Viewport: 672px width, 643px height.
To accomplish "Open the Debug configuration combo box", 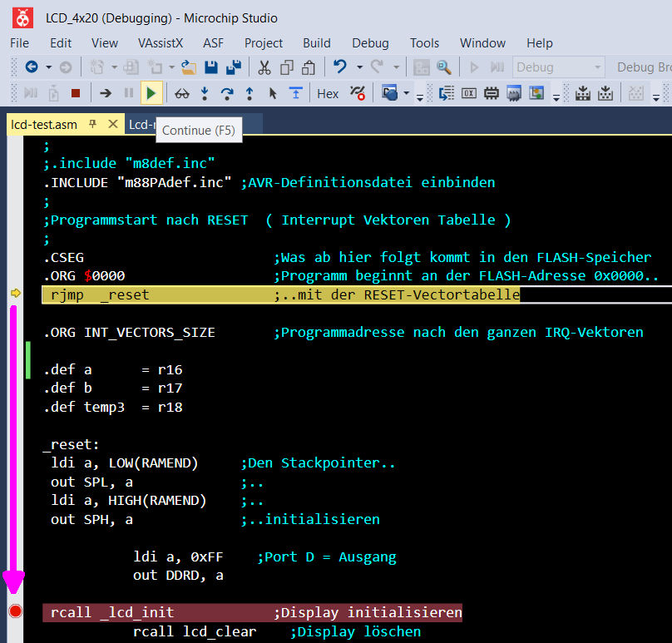I will [558, 67].
